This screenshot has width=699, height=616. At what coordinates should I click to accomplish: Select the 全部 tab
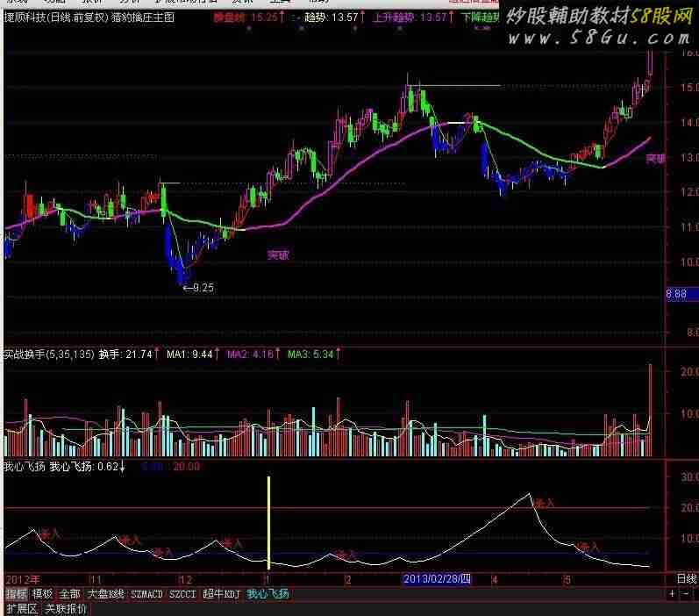pos(69,594)
